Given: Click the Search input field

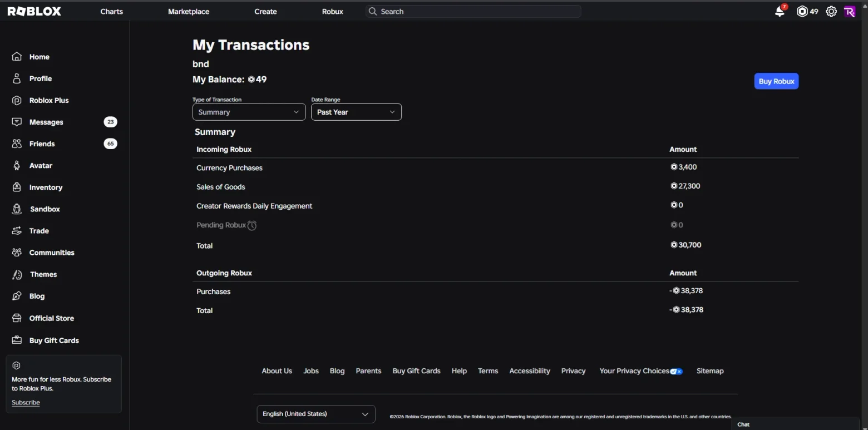Looking at the screenshot, I should pyautogui.click(x=474, y=11).
